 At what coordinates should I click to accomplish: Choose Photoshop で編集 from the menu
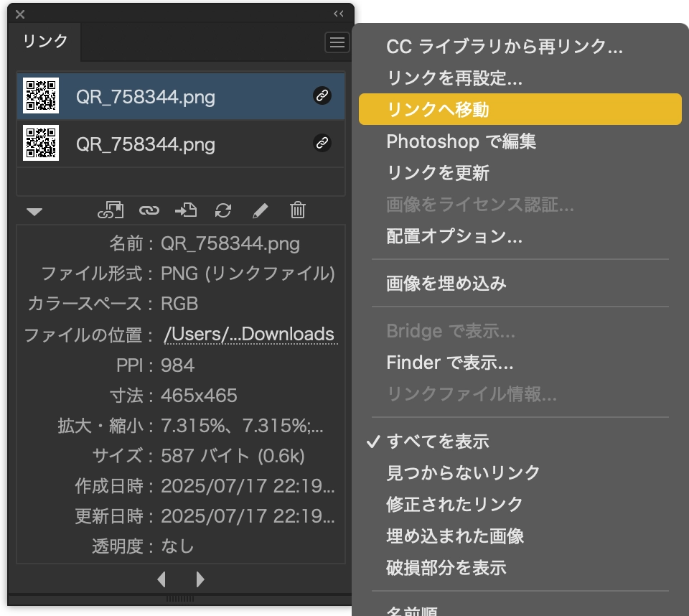(520, 141)
